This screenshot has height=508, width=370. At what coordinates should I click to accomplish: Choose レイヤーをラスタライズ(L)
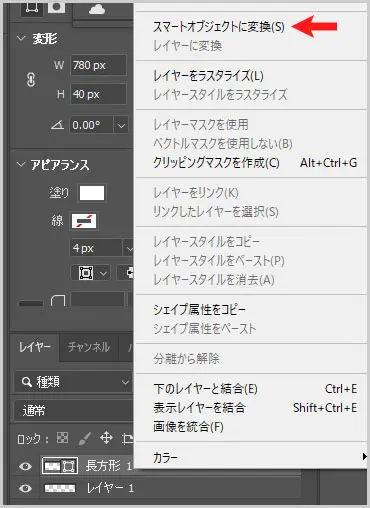(x=208, y=76)
